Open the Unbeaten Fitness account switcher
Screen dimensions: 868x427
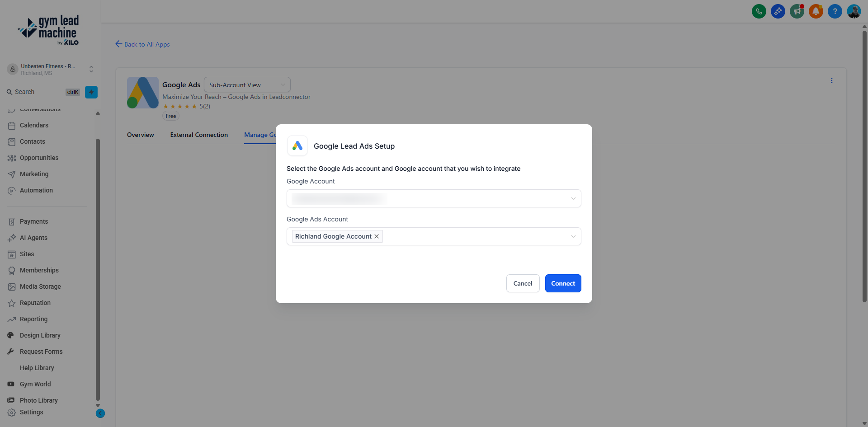coord(50,70)
